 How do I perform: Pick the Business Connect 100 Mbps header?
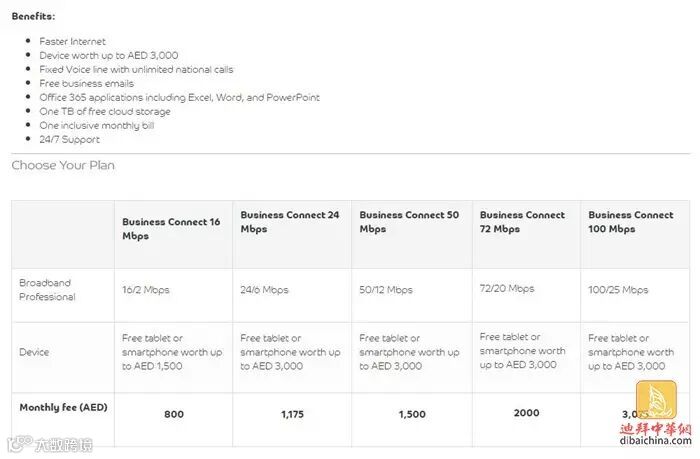coord(630,221)
